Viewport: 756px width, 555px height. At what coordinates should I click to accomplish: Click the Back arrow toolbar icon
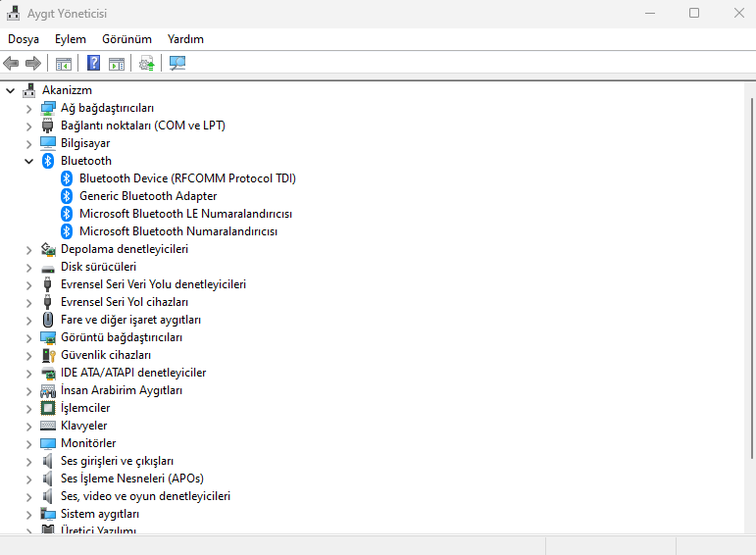(11, 63)
